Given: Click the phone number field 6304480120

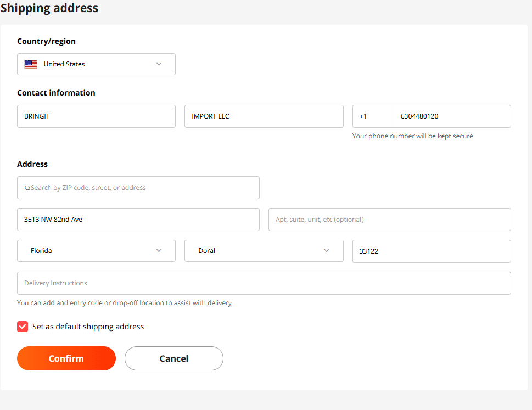Looking at the screenshot, I should pyautogui.click(x=452, y=116).
